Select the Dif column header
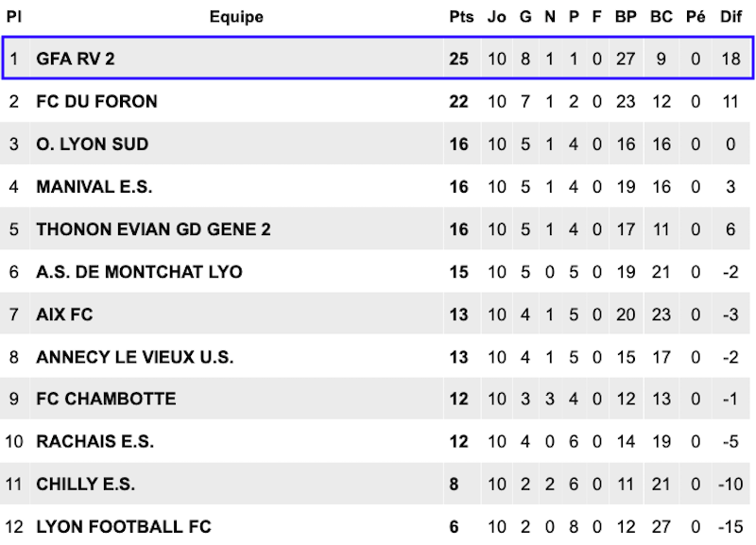 pyautogui.click(x=730, y=17)
